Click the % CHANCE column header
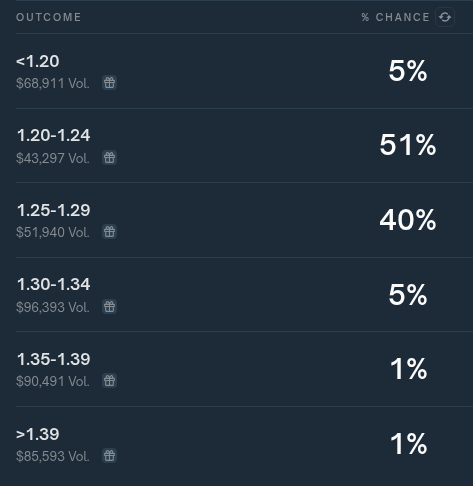The image size is (473, 486). 396,17
